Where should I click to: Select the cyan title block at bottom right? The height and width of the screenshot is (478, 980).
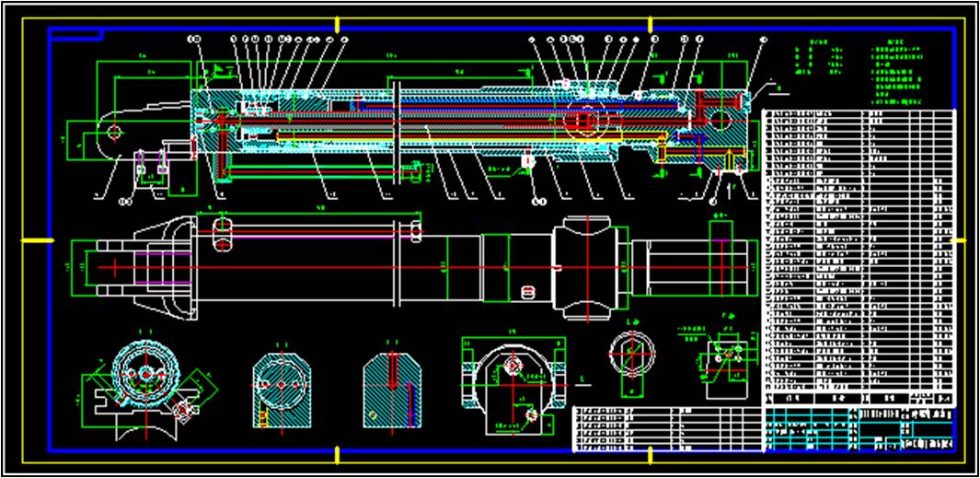click(x=860, y=429)
